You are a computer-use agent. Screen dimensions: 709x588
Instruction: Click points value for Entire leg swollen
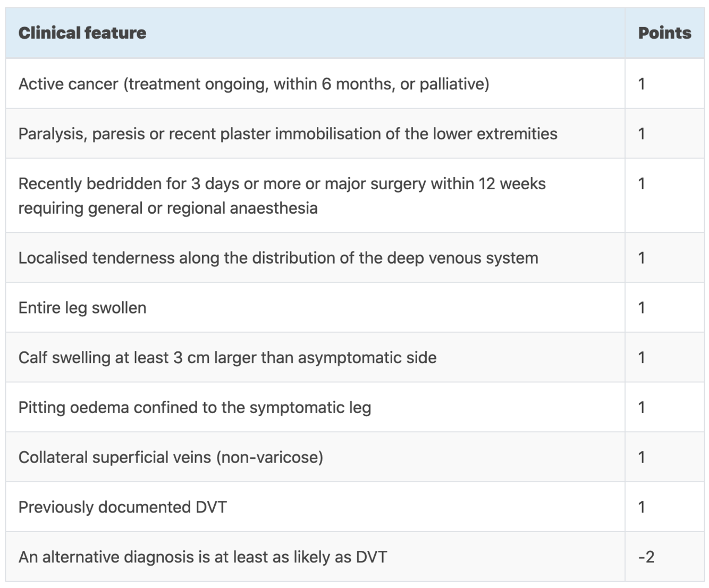(x=642, y=308)
